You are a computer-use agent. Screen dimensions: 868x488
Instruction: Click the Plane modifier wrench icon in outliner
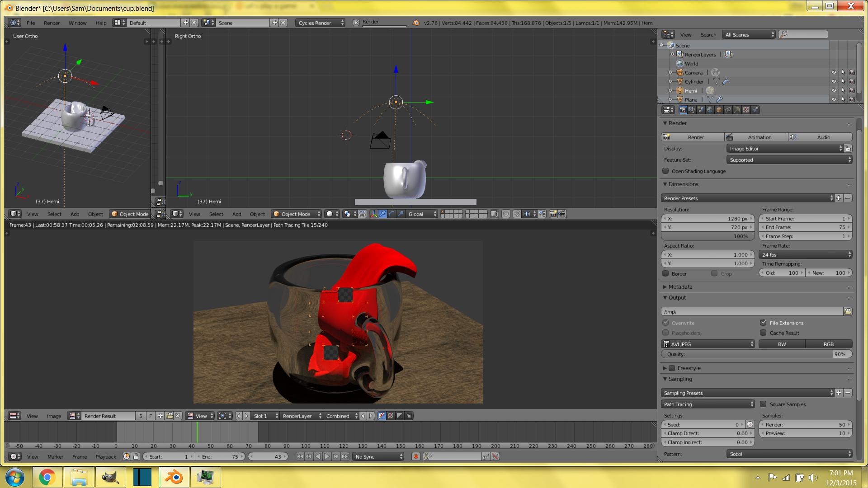719,99
